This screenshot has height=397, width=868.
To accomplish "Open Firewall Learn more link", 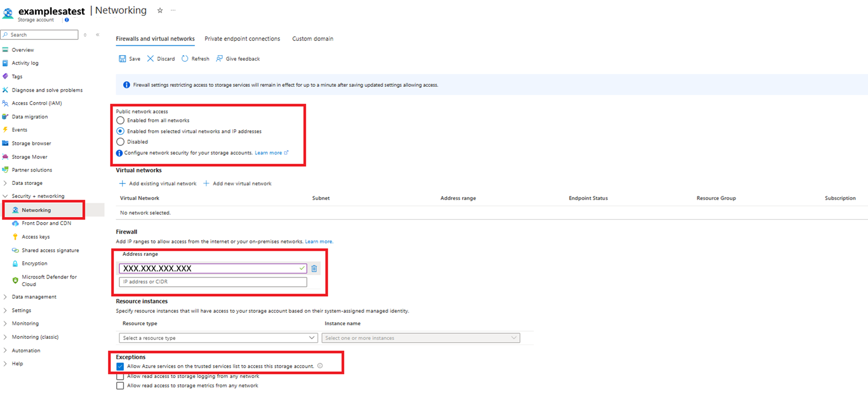I will [x=319, y=242].
